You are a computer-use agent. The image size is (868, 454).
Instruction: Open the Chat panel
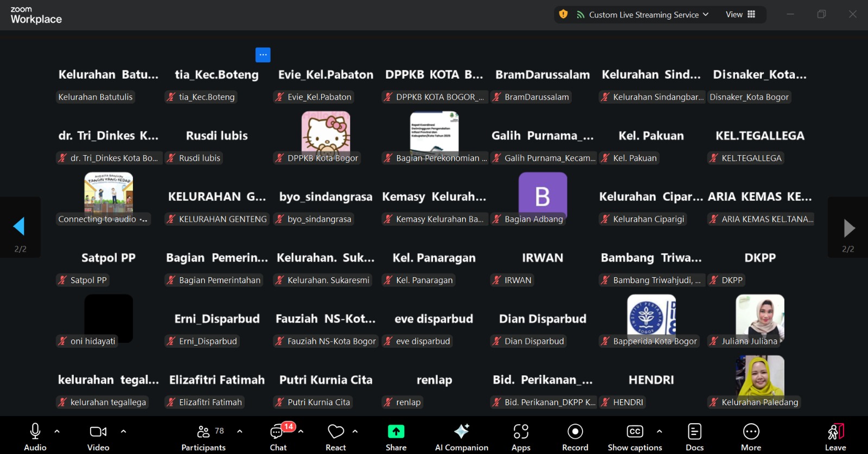pos(278,437)
